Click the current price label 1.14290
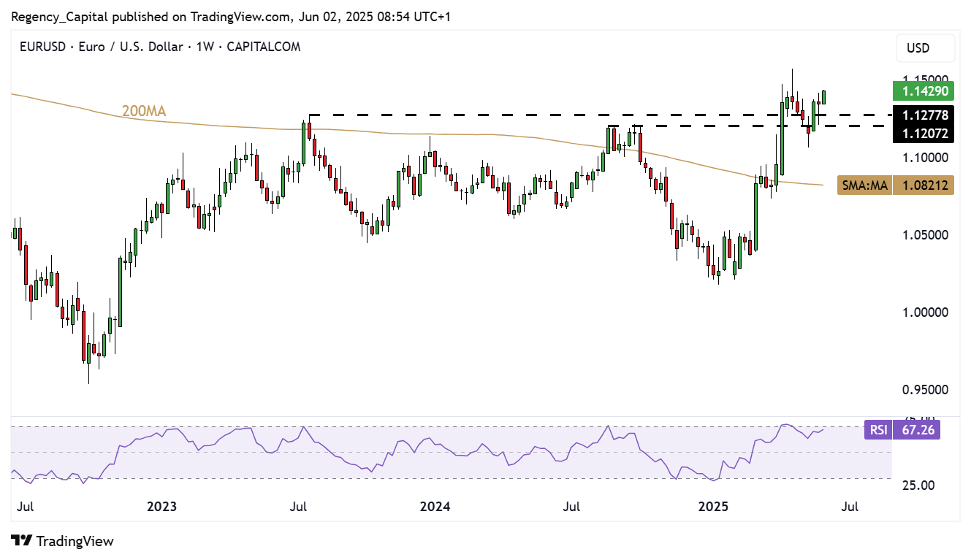 click(925, 92)
